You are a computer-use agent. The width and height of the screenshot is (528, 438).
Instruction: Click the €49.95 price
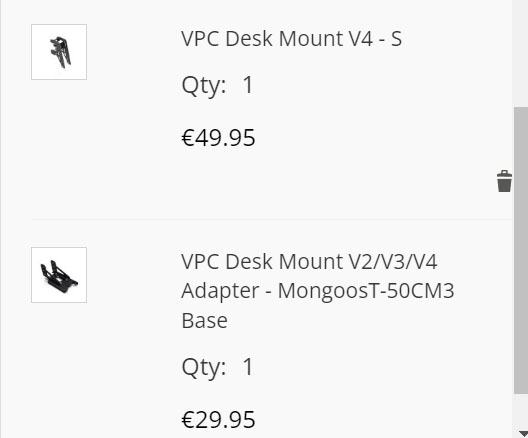[218, 138]
